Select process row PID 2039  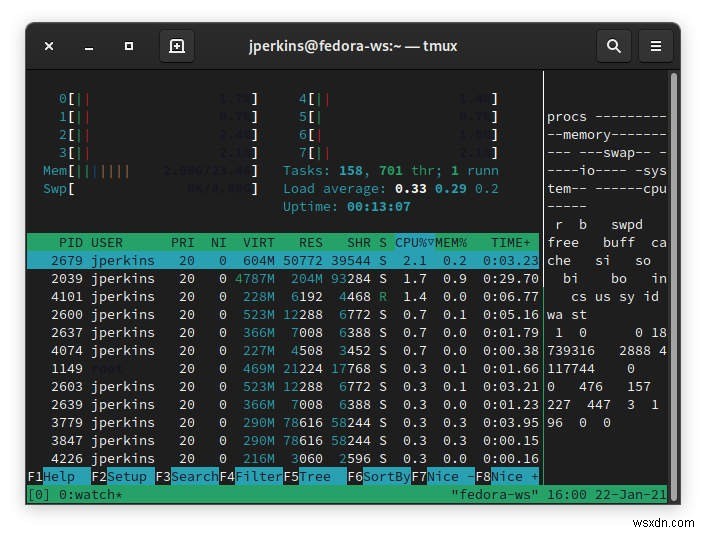pos(283,279)
